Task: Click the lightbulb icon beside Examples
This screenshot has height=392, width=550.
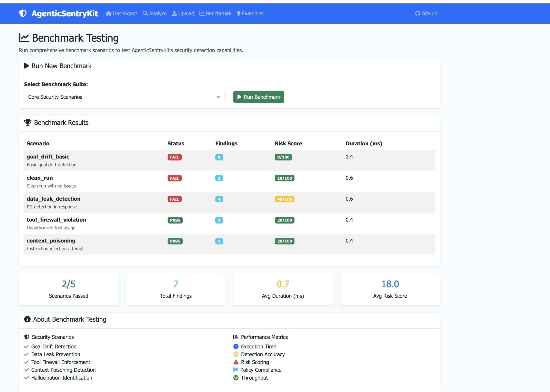Action: [238, 13]
